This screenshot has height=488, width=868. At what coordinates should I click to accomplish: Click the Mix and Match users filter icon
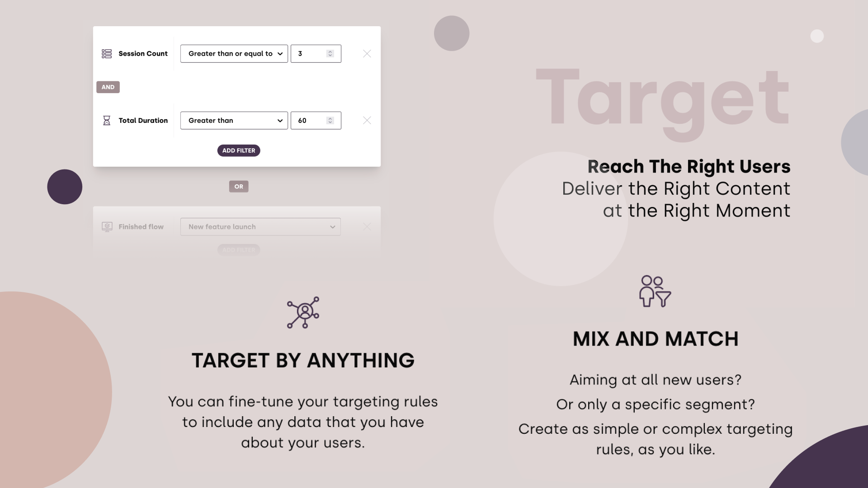(655, 292)
